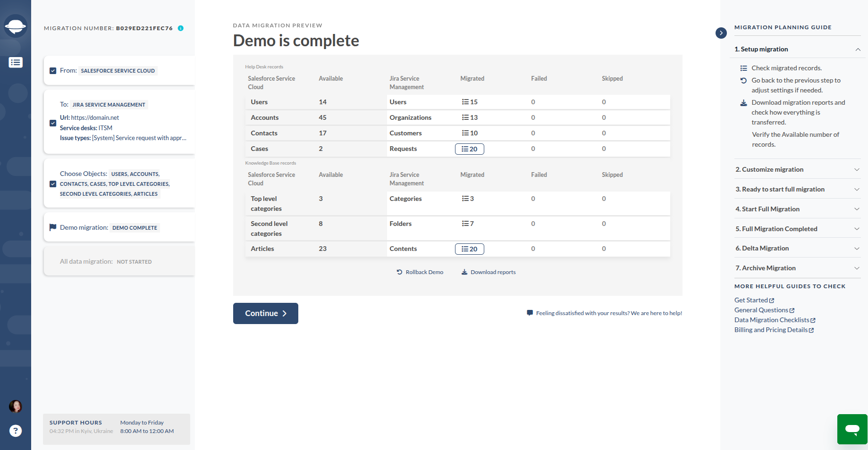Select the Articles row label
This screenshot has height=450, width=868.
click(x=262, y=249)
